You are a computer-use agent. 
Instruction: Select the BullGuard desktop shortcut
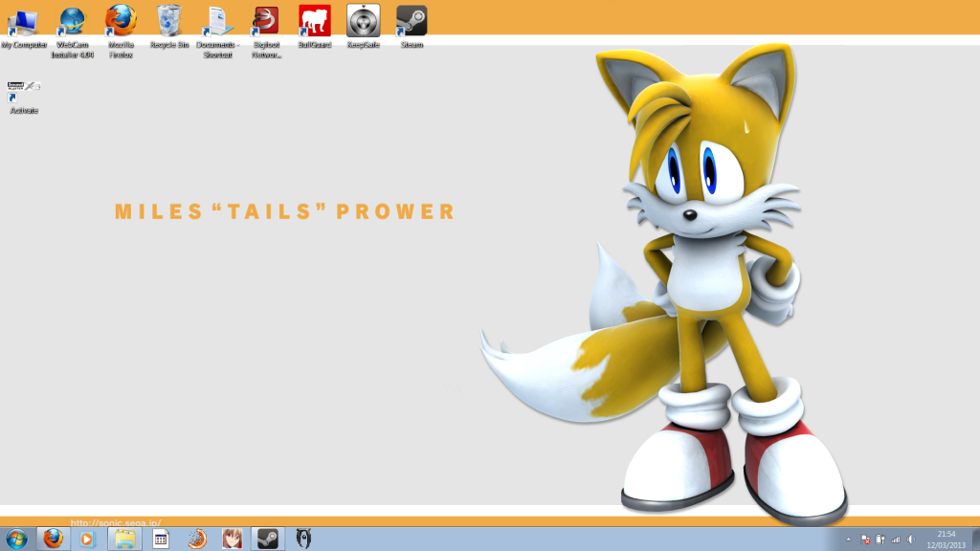point(314,28)
